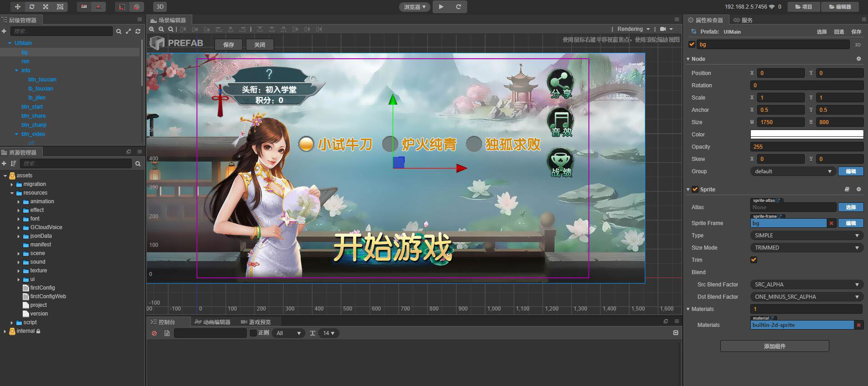Expand the internal assets database
This screenshot has width=868, height=386.
(x=5, y=331)
